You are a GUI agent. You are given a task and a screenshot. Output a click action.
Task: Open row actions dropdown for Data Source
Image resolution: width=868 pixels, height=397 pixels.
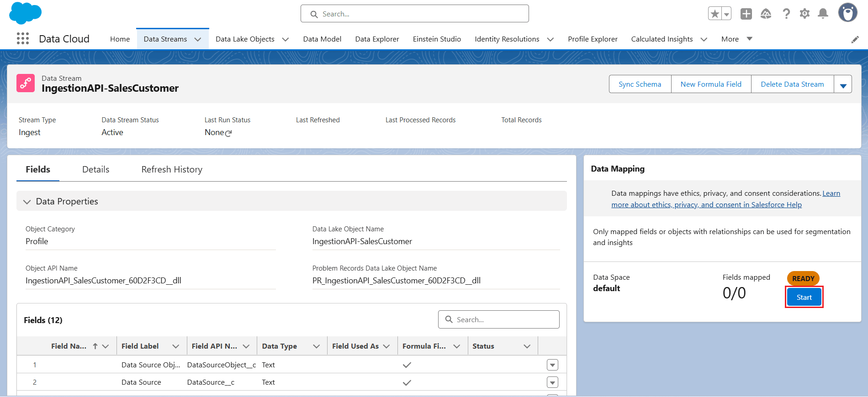[x=552, y=382]
